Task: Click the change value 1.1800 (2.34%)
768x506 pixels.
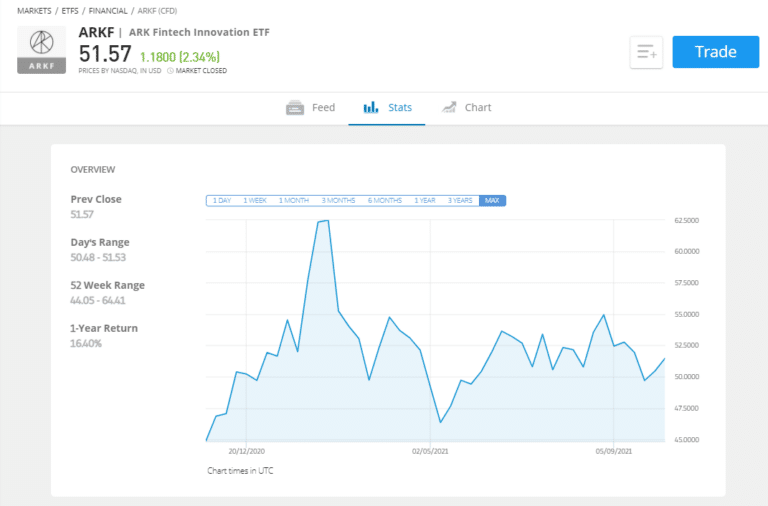Action: 180,57
